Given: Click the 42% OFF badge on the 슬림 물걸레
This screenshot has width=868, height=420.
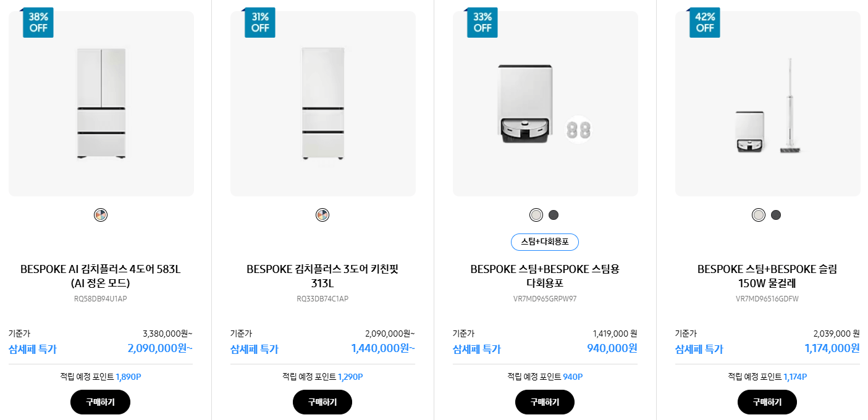Looking at the screenshot, I should click(x=704, y=22).
